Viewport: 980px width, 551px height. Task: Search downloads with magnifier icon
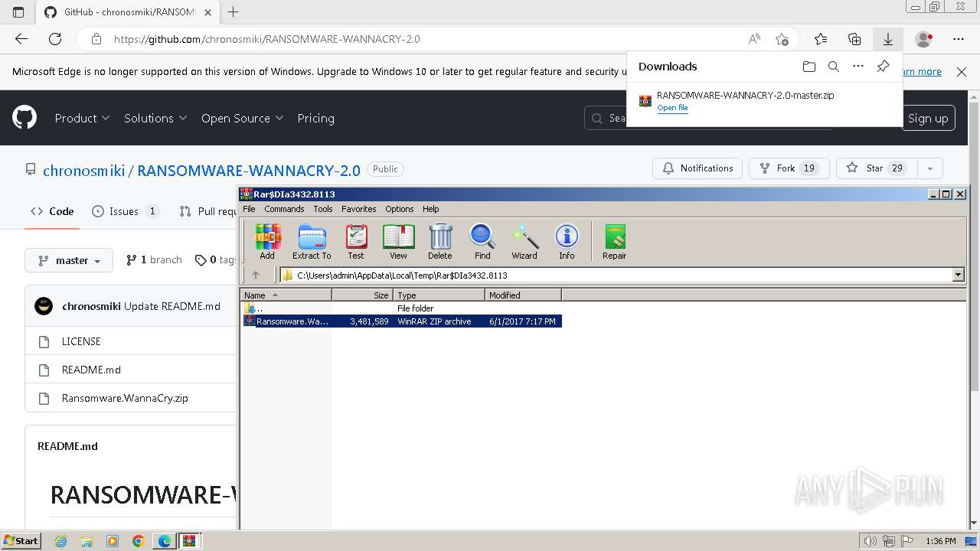834,67
